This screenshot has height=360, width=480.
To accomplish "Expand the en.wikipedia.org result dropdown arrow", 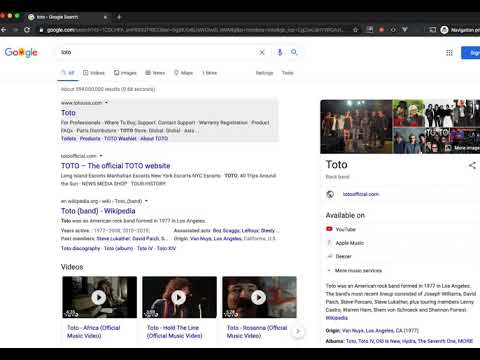I will (146, 201).
